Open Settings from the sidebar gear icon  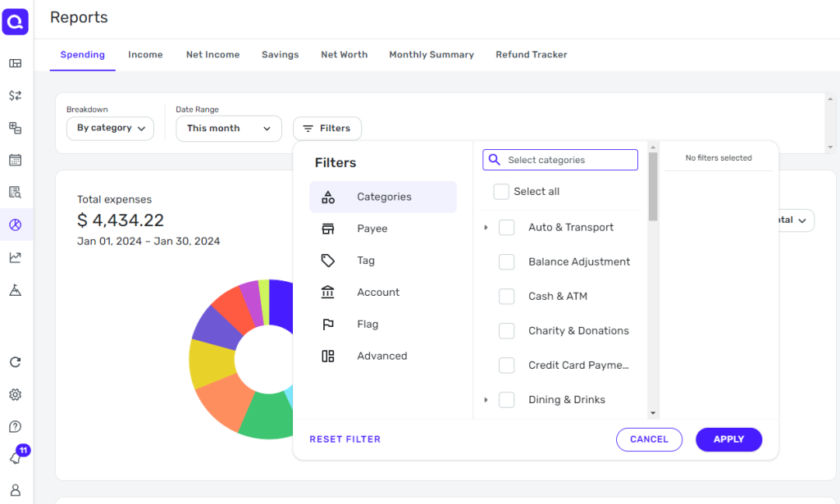click(x=15, y=394)
